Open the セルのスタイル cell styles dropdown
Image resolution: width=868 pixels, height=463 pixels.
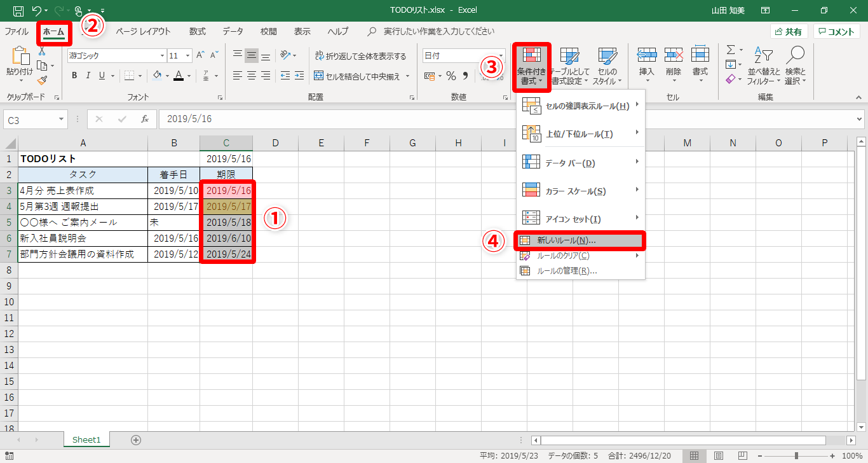coord(607,66)
